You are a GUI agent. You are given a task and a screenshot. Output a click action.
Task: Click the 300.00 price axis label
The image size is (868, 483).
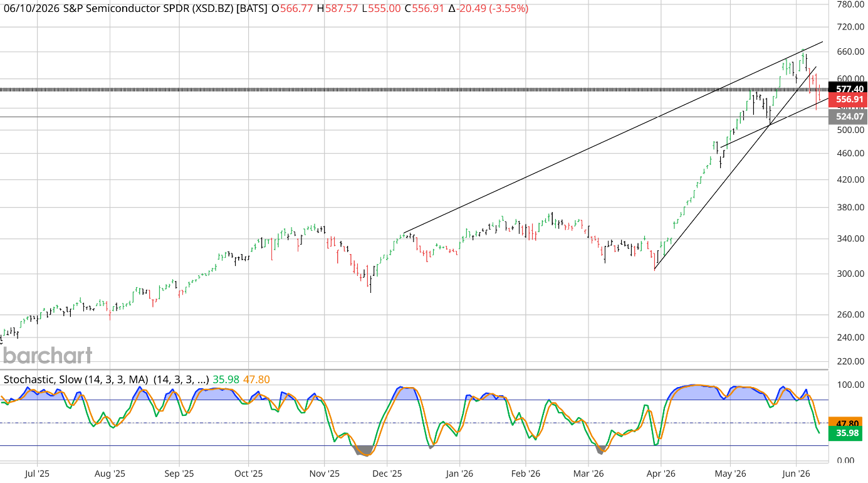click(850, 274)
